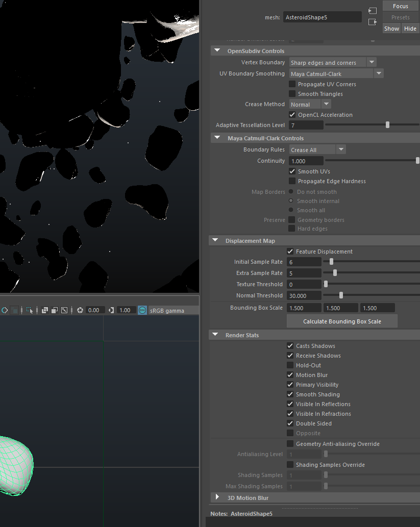Disable Feature Displacement
The width and height of the screenshot is (420, 527).
coord(290,251)
